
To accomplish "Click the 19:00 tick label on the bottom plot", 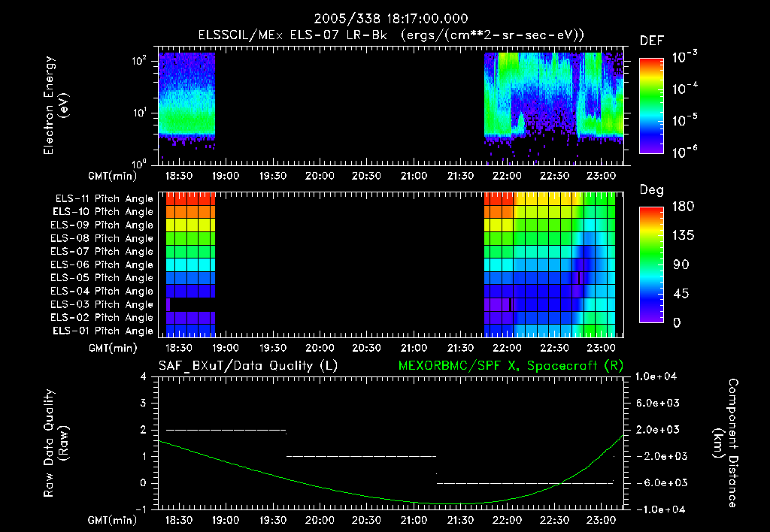I will click(x=226, y=520).
